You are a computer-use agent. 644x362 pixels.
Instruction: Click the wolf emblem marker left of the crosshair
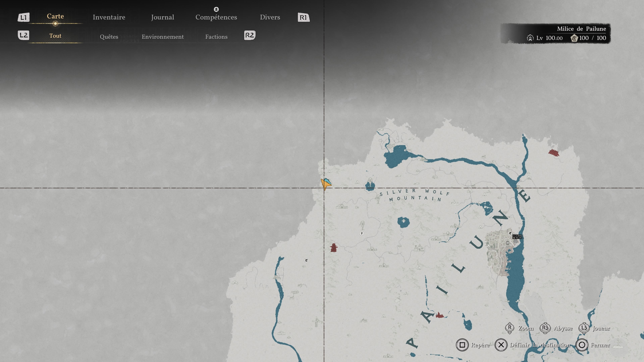pos(306,261)
